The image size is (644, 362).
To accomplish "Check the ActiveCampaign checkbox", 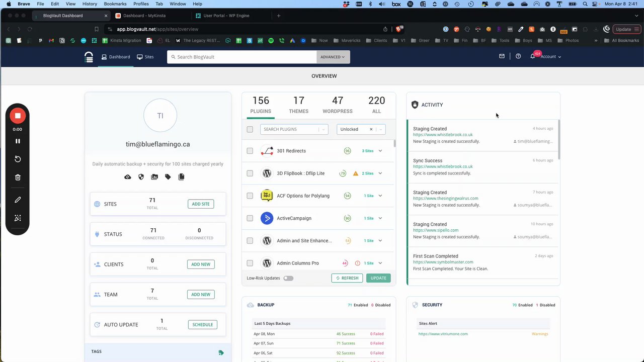I will pyautogui.click(x=250, y=218).
